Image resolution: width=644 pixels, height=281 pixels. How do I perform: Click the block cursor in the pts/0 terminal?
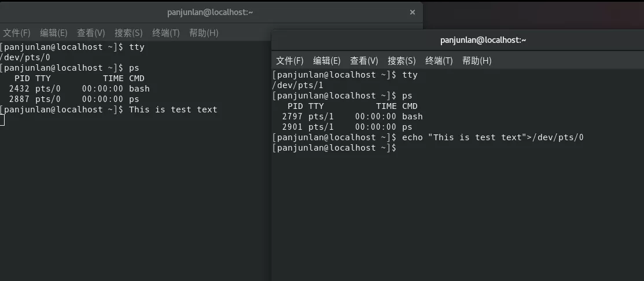coord(2,120)
